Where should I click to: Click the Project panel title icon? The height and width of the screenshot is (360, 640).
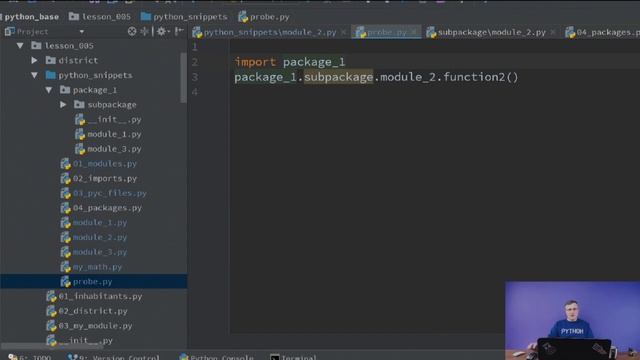pyautogui.click(x=10, y=31)
